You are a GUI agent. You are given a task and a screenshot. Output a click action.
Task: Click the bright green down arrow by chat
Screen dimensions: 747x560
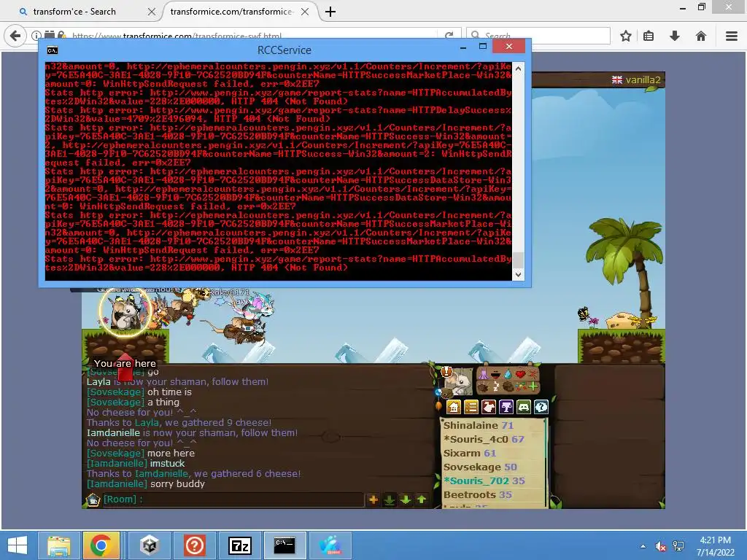406,499
